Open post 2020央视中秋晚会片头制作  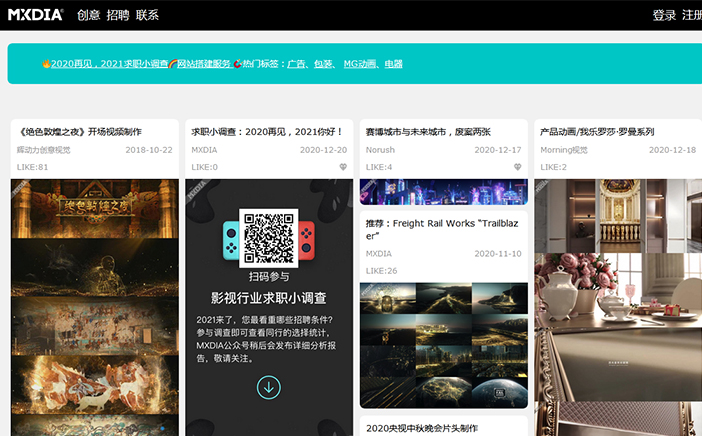click(x=422, y=428)
